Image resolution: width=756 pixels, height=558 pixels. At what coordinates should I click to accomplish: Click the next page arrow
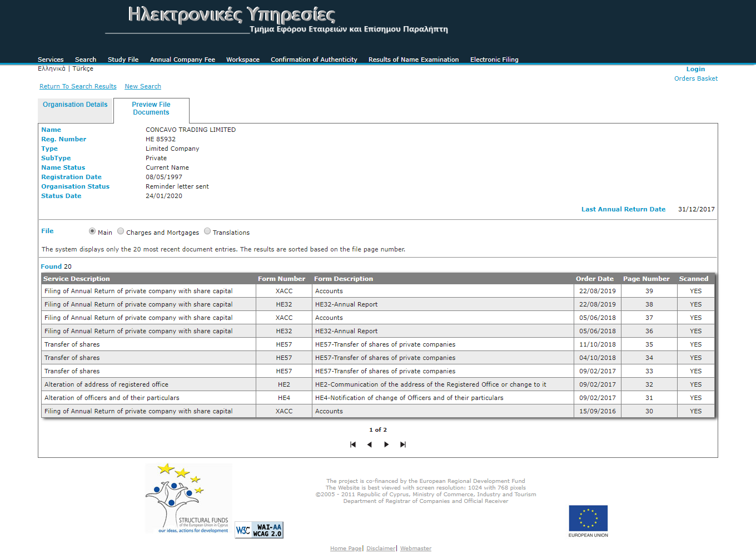386,445
